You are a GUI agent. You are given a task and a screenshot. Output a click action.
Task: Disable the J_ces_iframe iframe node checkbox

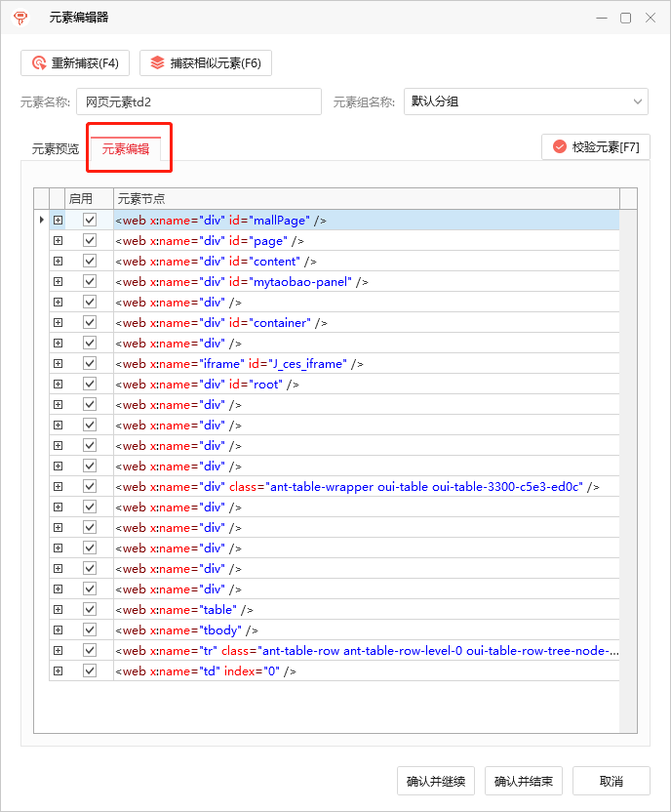pos(90,363)
